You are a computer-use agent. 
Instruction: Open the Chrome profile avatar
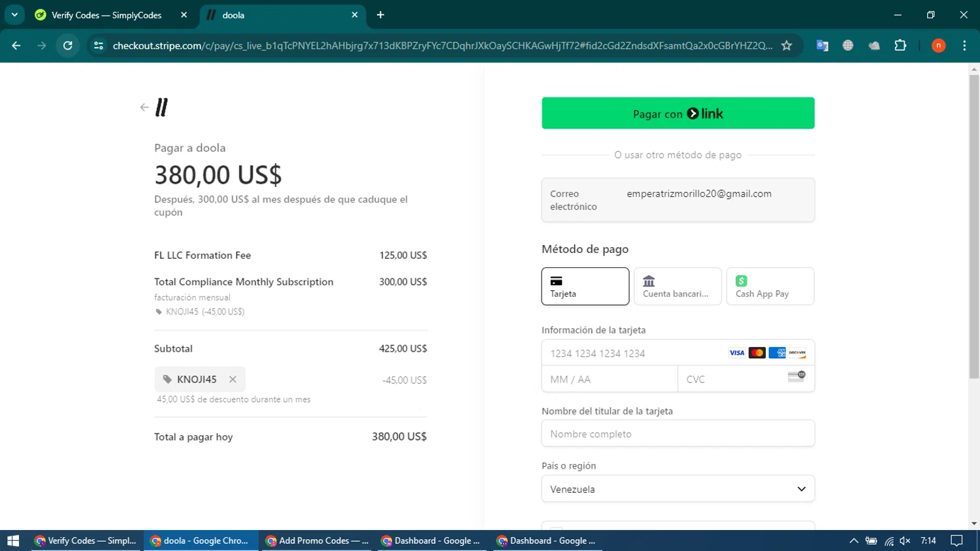click(938, 46)
